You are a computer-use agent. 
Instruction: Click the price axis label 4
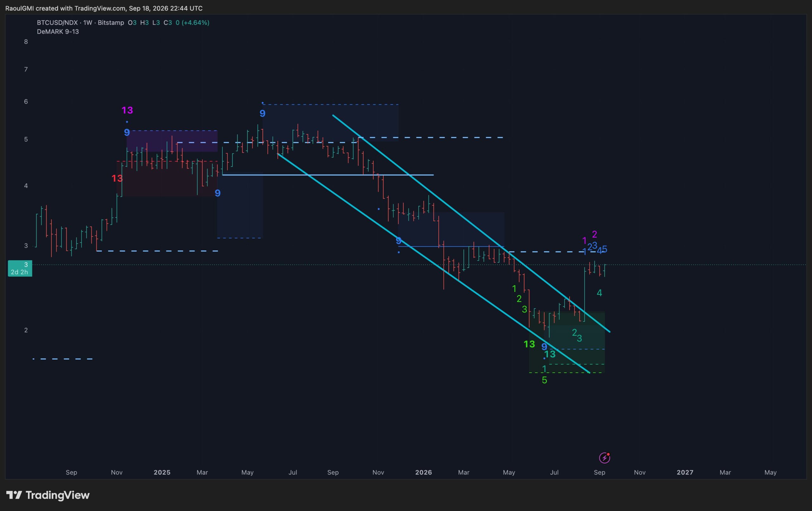click(26, 185)
